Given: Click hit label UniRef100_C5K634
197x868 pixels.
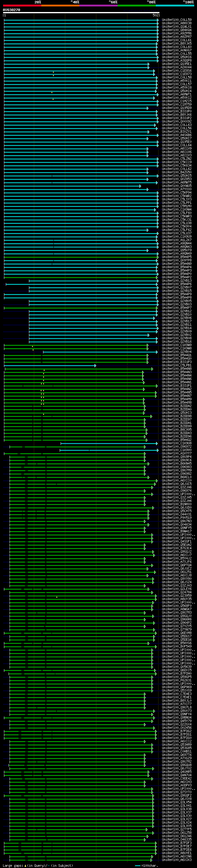Looking at the screenshot, I should pyautogui.click(x=176, y=165).
